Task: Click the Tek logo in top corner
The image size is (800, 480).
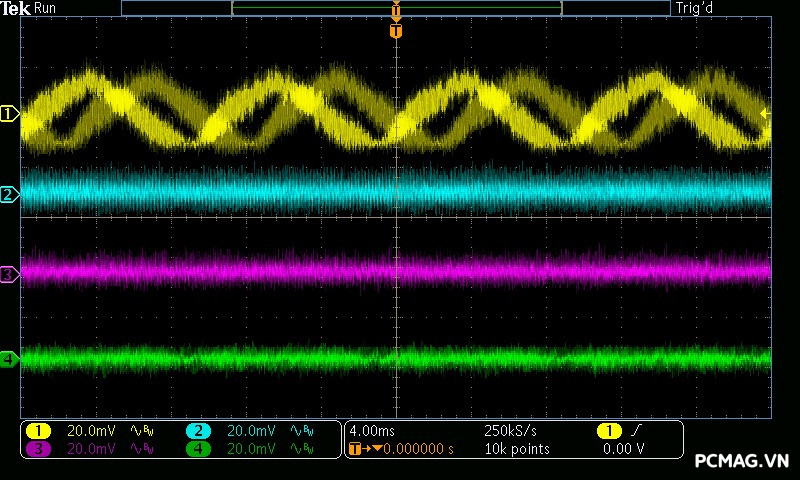Action: (x=16, y=9)
